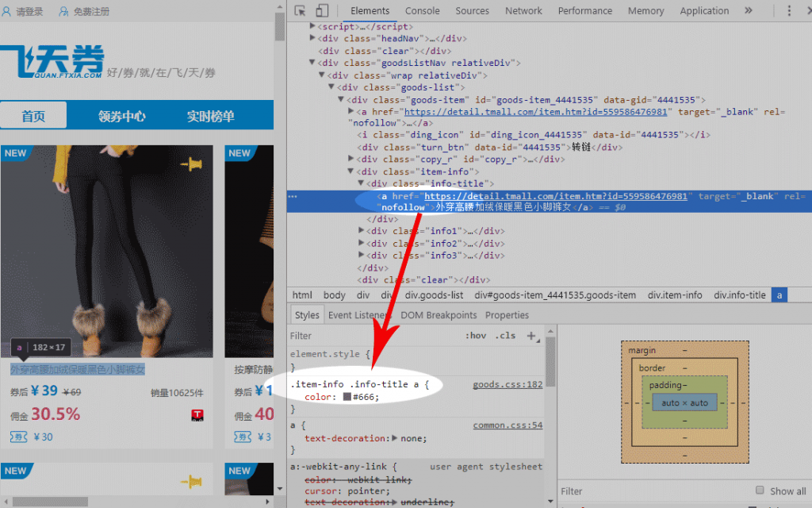
Task: Toggle the .cls class editor
Action: tap(505, 336)
